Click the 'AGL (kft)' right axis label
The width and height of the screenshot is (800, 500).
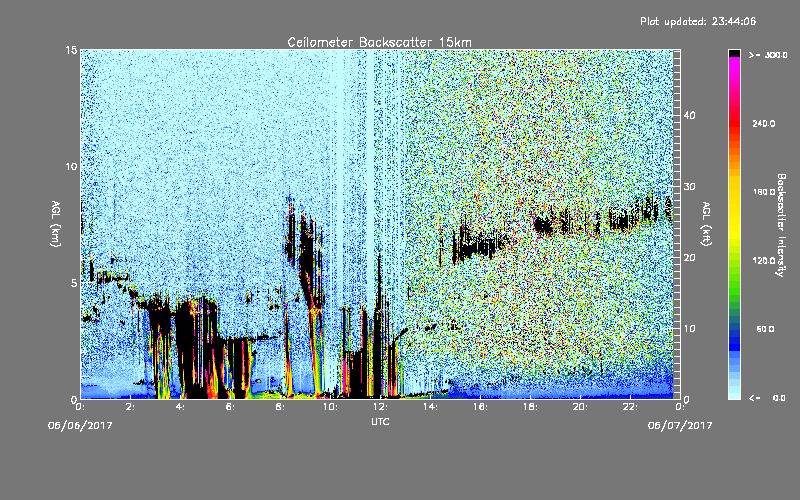(x=706, y=223)
